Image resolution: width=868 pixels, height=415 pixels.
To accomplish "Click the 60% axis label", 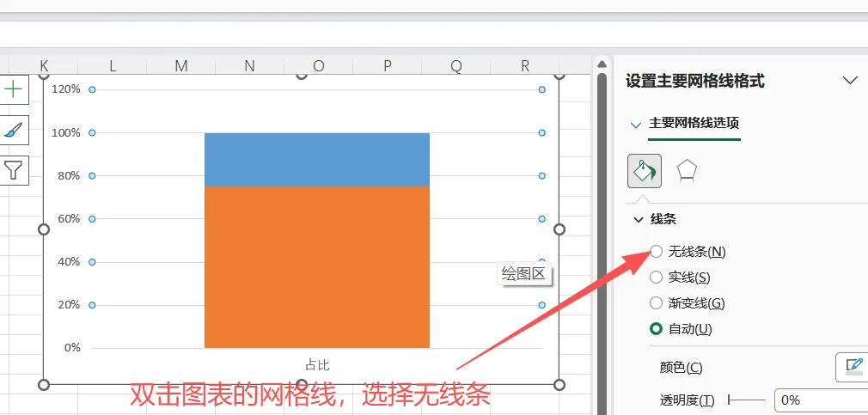I will pyautogui.click(x=70, y=218).
